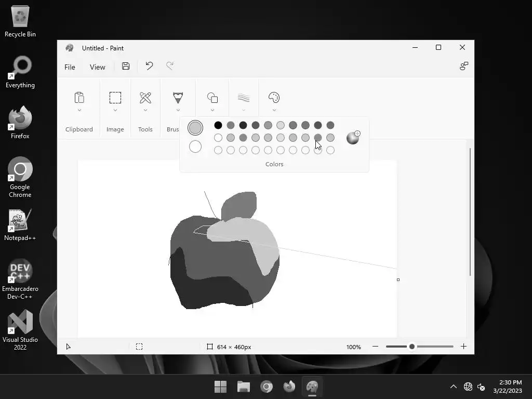
Task: Expand the Clipboard chevron
Action: (x=79, y=110)
